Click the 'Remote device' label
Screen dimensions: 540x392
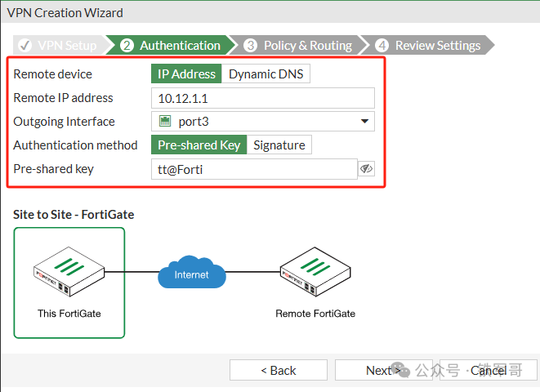coord(52,74)
